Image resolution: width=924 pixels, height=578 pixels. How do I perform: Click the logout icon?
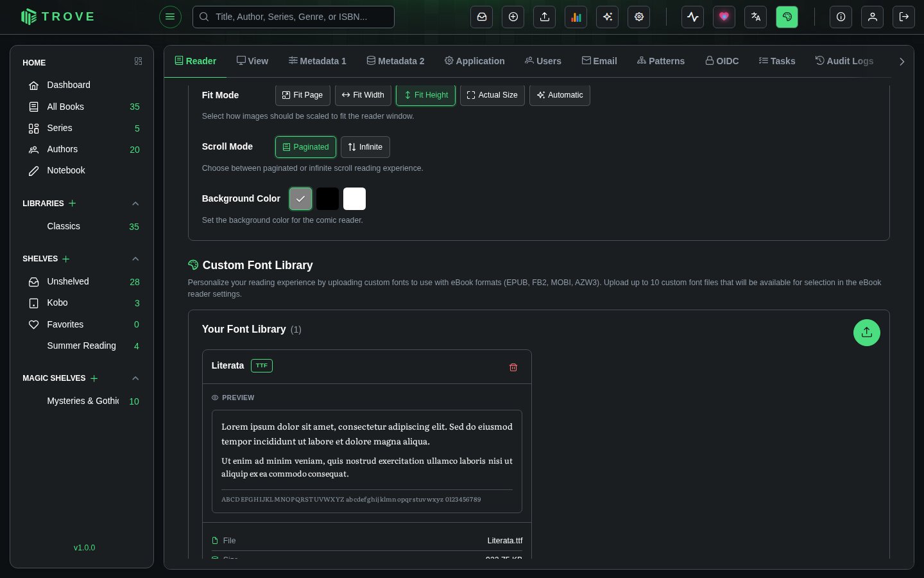pos(904,17)
